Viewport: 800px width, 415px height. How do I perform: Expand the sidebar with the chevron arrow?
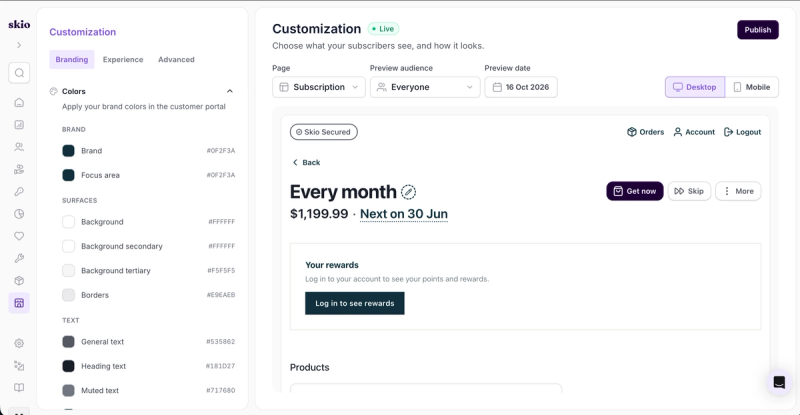pos(19,45)
